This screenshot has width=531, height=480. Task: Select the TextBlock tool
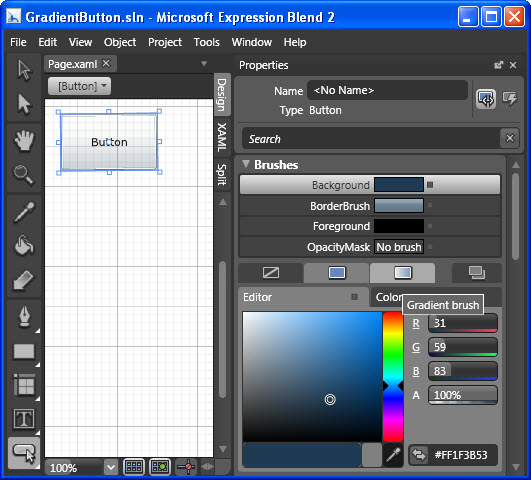tap(24, 419)
